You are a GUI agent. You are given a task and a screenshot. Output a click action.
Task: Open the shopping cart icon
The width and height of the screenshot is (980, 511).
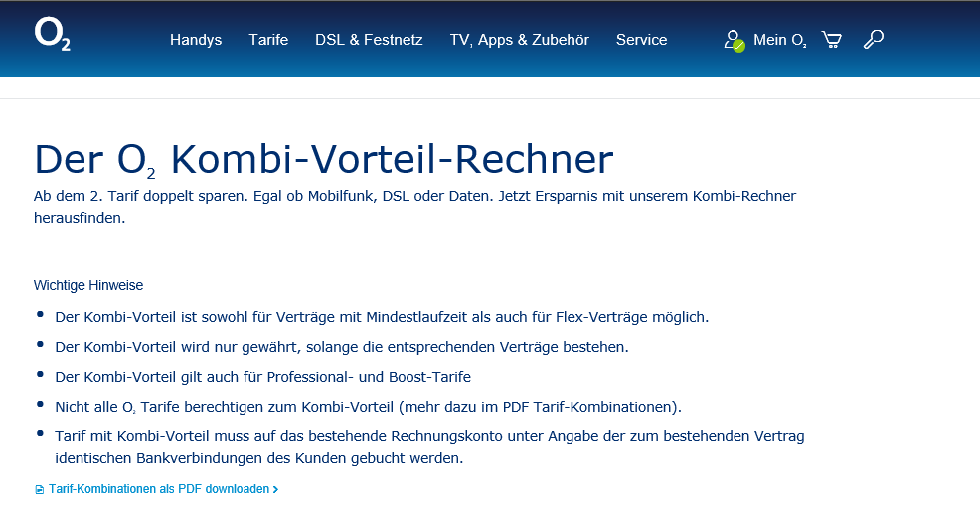tap(831, 40)
